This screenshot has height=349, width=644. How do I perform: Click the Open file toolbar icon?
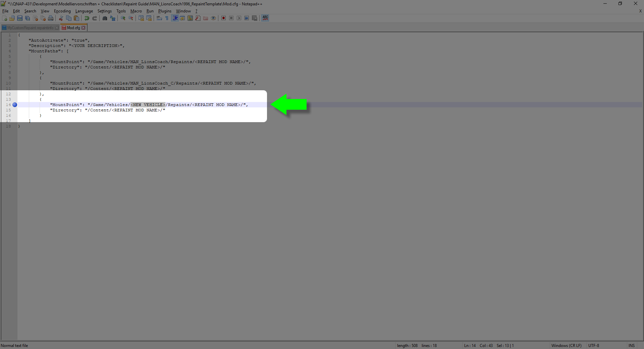click(12, 18)
